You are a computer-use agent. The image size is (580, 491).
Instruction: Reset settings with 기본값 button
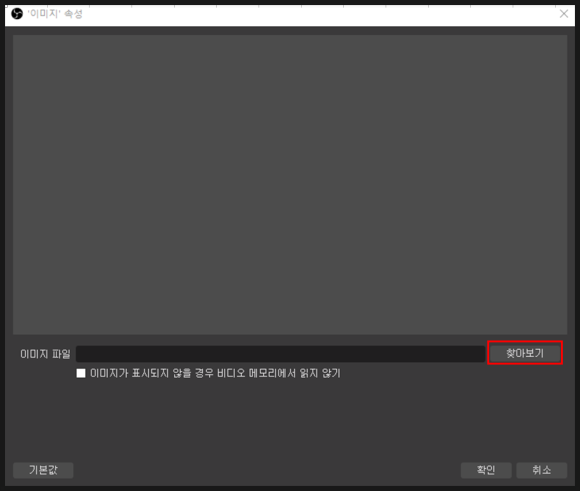tap(43, 470)
